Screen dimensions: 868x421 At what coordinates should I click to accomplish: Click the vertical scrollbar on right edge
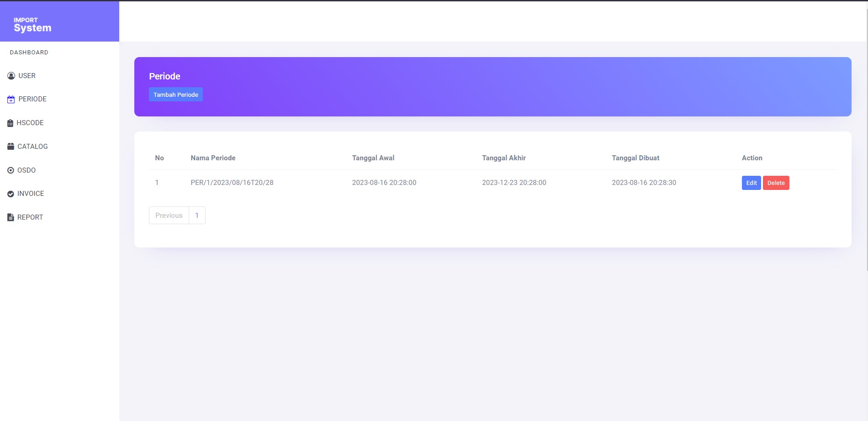[867, 137]
